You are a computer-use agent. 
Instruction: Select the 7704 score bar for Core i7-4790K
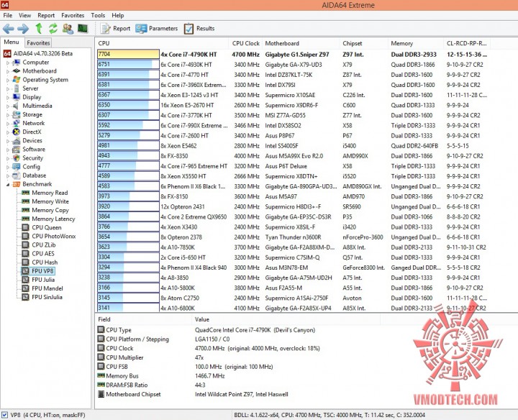coord(128,54)
